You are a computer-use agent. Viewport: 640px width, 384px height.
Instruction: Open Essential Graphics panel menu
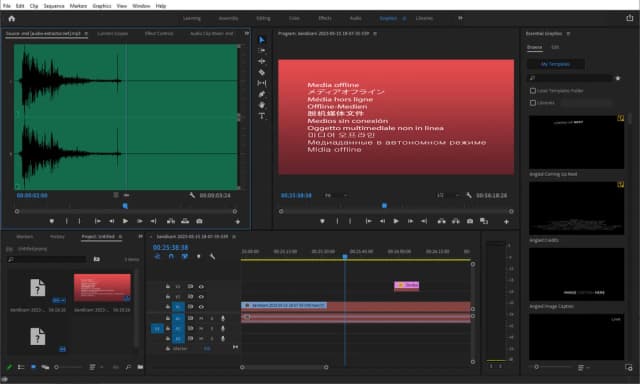click(568, 33)
